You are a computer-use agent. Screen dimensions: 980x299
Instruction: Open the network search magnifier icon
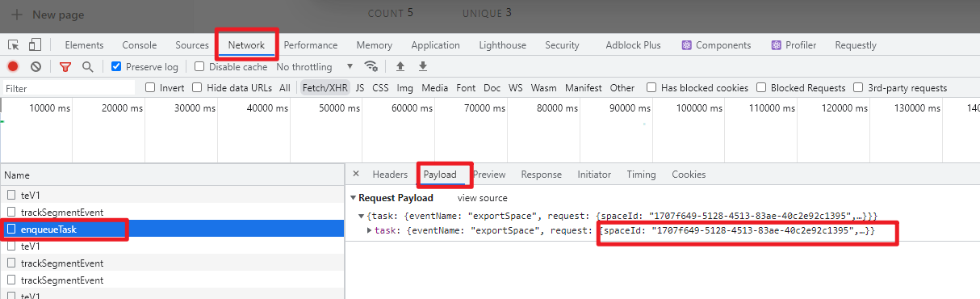[87, 67]
